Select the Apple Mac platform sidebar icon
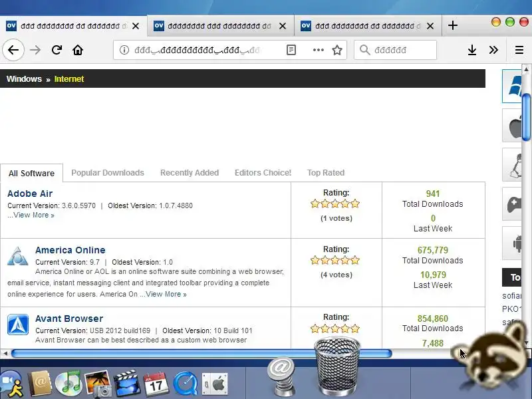532x399 pixels. (512, 126)
